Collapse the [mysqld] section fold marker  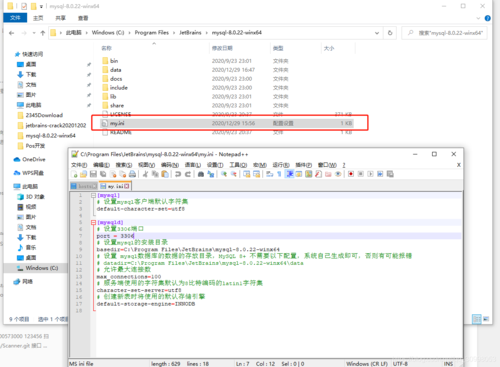coord(93,222)
